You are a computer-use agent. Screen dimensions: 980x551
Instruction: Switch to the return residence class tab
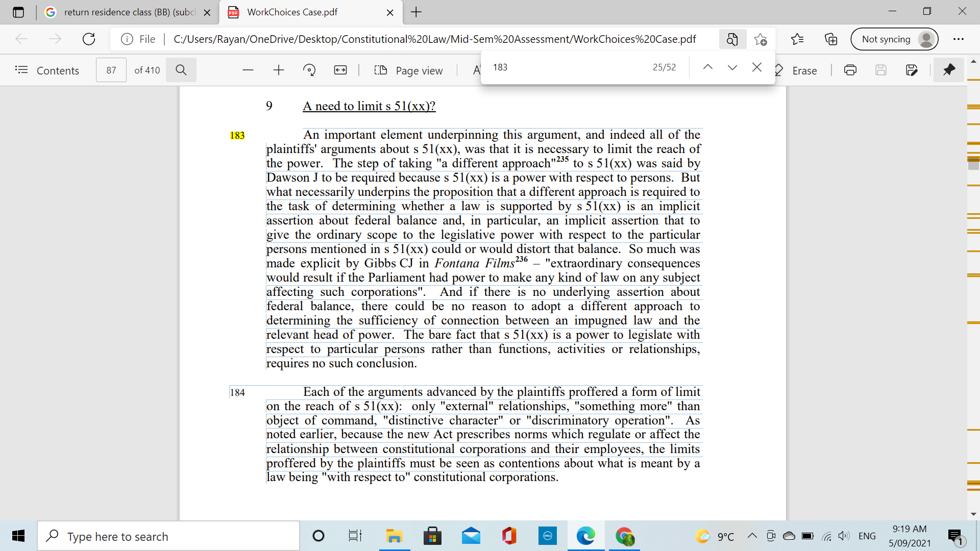point(128,12)
